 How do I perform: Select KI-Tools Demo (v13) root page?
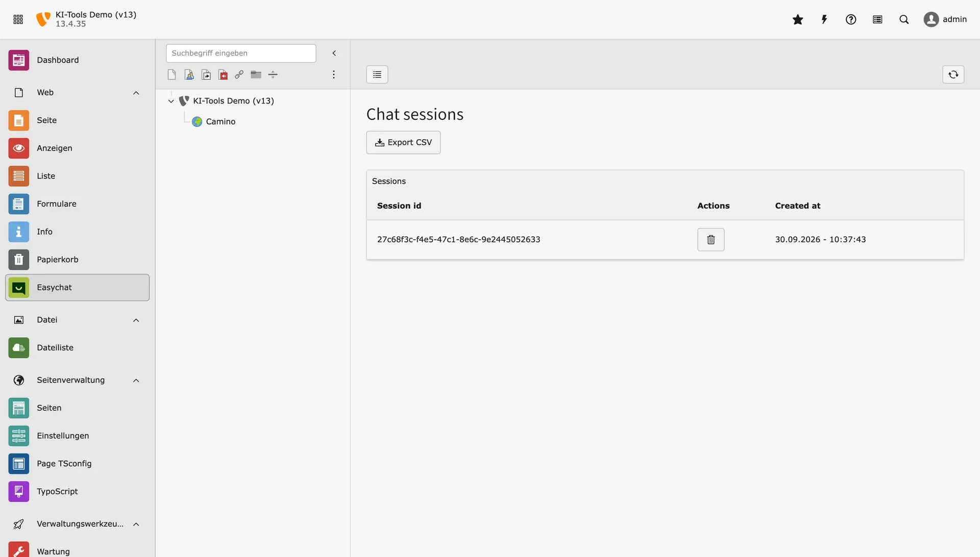[233, 101]
